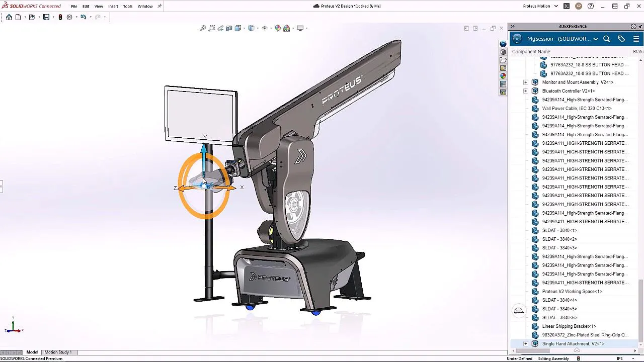Switch to the Motion Study 1 tab
The height and width of the screenshot is (362, 644).
[59, 352]
